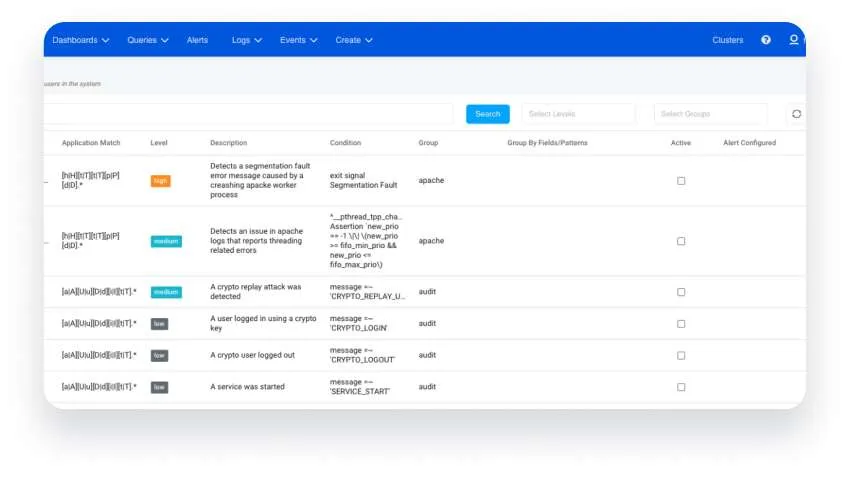Screen dimensions: 851x477
Task: Click apache group in threading errors row
Action: click(431, 240)
